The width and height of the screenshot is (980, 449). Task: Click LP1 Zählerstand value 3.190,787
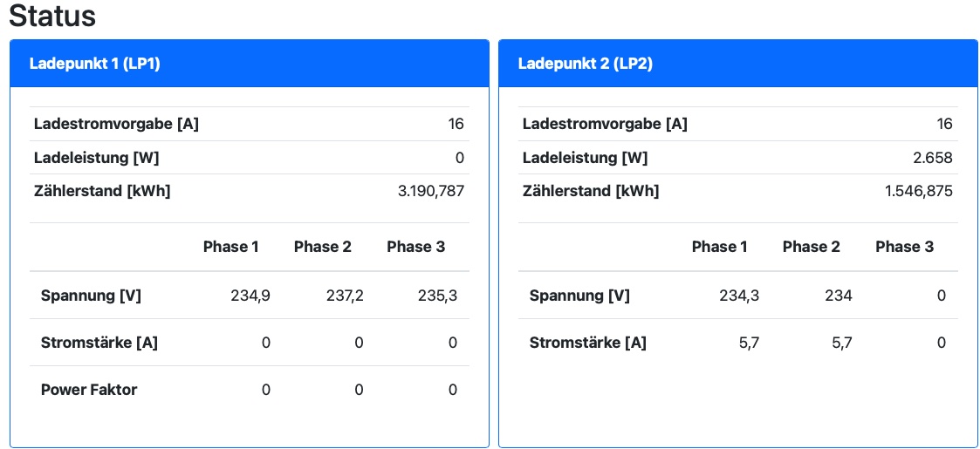[x=430, y=191]
